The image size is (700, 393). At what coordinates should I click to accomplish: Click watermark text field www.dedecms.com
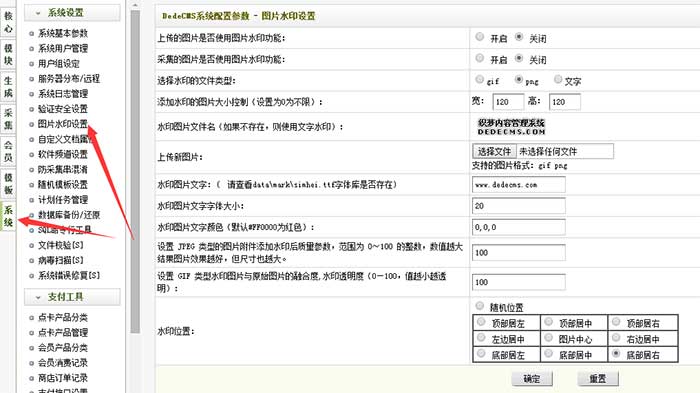(x=519, y=184)
